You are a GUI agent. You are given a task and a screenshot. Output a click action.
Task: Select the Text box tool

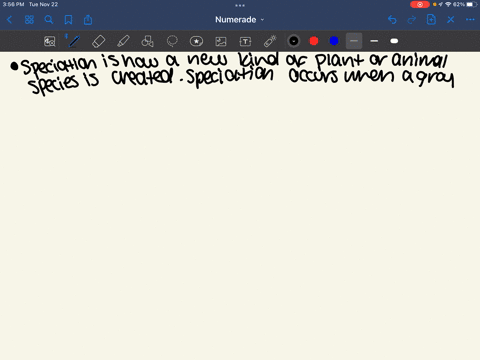[x=245, y=41]
